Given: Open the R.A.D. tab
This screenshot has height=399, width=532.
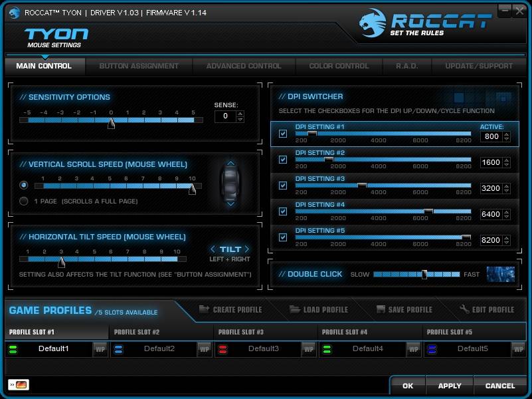Looking at the screenshot, I should [x=406, y=66].
